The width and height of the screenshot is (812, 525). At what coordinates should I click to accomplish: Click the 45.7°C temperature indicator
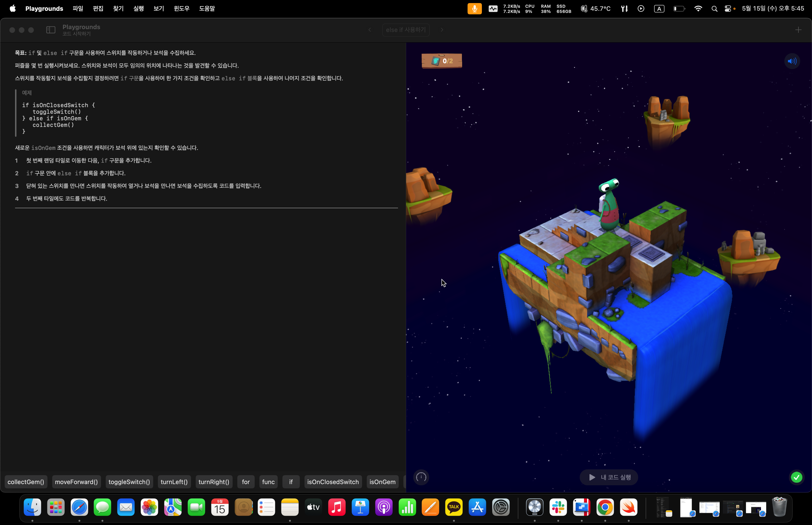(x=596, y=8)
